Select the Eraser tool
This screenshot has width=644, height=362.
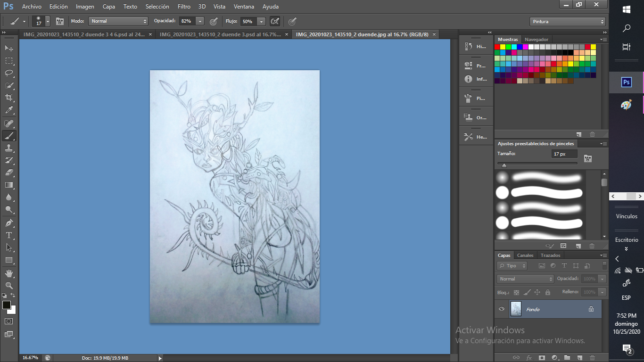pos(9,173)
